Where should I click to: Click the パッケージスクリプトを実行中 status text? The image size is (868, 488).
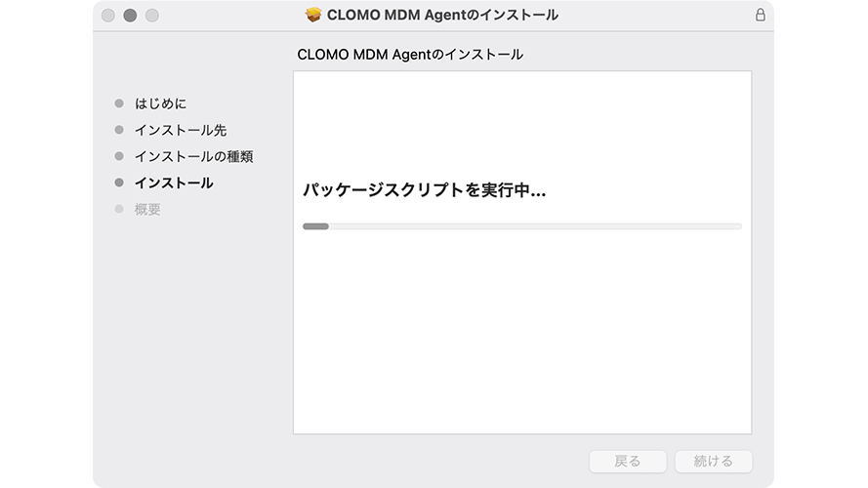424,190
